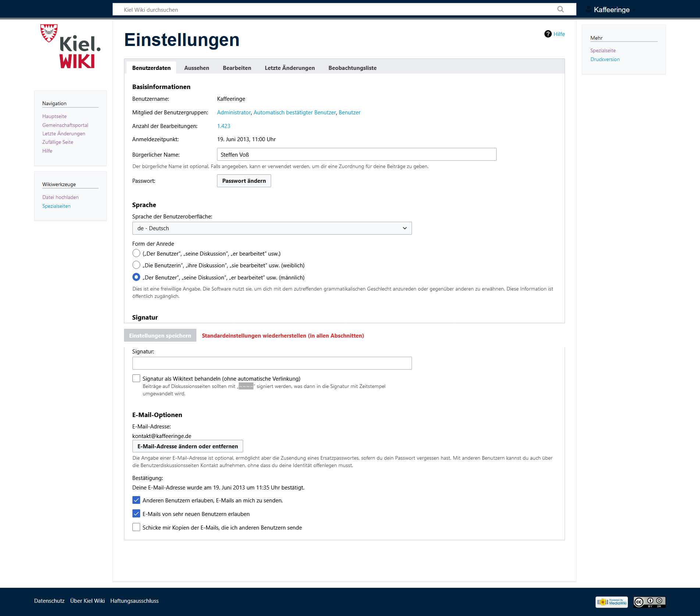Open the interface language dropdown
Image resolution: width=700 pixels, height=616 pixels.
pyautogui.click(x=272, y=228)
